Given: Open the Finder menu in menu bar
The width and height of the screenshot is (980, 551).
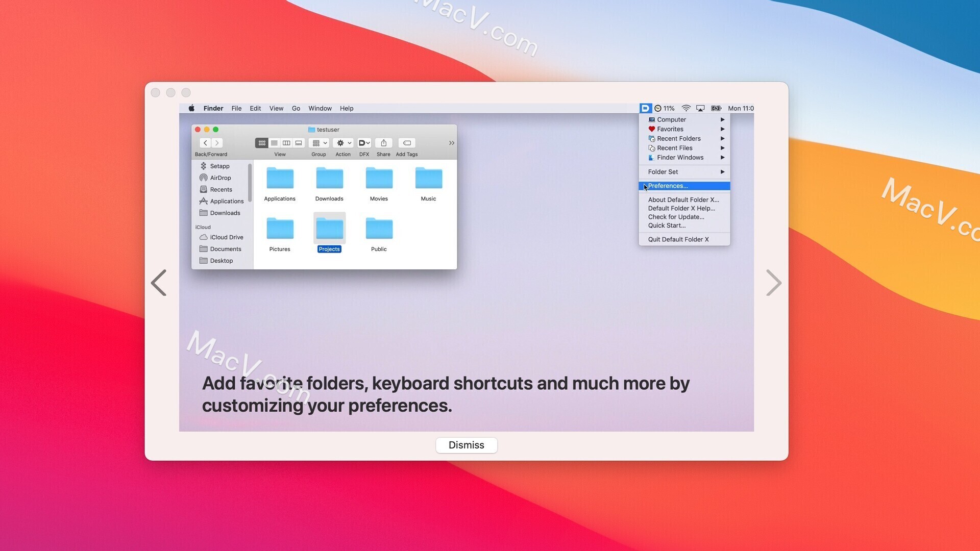Looking at the screenshot, I should 213,108.
